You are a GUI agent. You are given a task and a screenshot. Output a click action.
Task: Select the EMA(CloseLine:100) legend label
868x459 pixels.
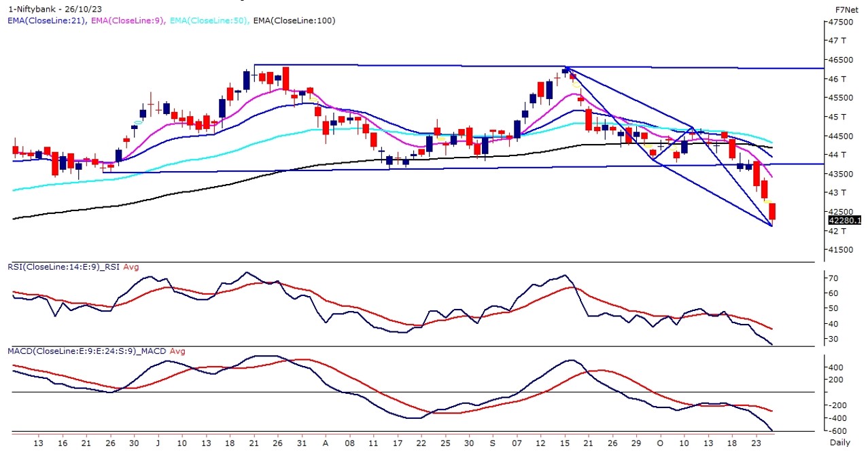294,21
